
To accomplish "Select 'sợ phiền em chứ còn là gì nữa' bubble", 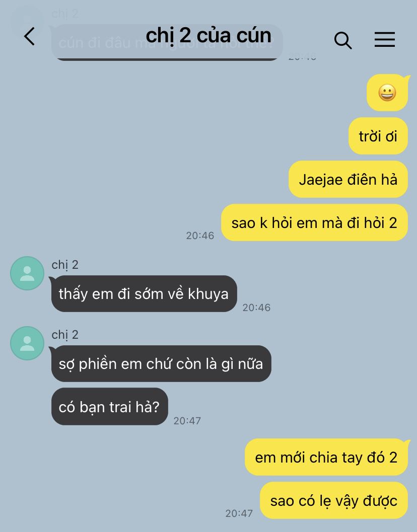I will pyautogui.click(x=161, y=364).
